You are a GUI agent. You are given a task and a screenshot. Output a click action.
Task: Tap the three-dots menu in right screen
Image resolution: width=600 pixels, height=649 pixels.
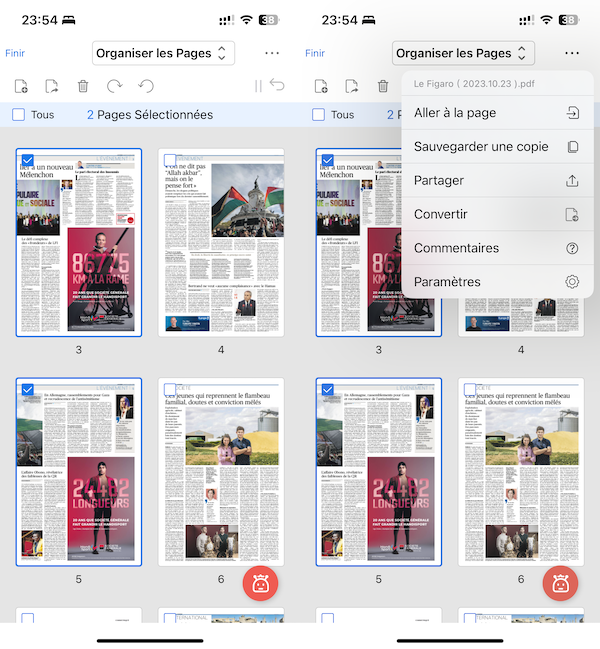pyautogui.click(x=572, y=53)
